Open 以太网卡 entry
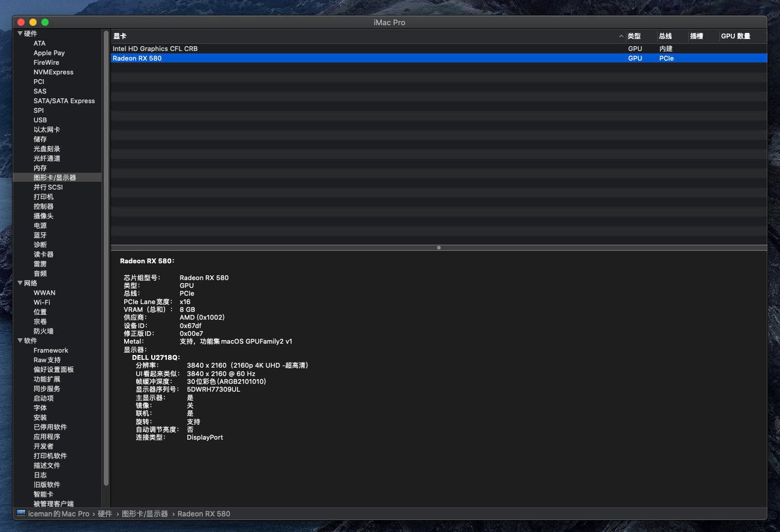 click(x=47, y=130)
